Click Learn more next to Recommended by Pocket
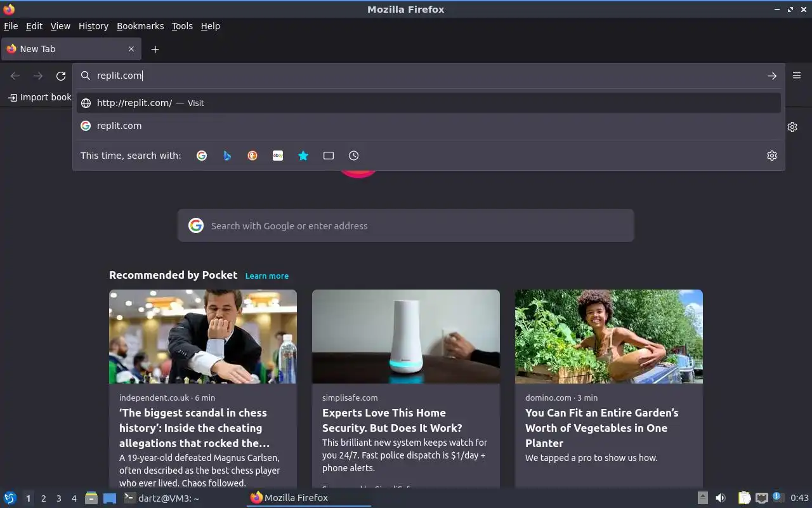Image resolution: width=812 pixels, height=508 pixels. click(x=267, y=276)
